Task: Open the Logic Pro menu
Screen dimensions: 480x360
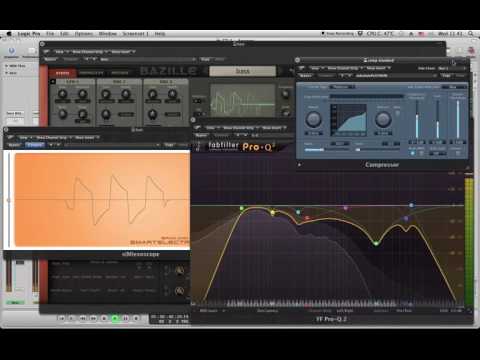Action: tap(29, 34)
